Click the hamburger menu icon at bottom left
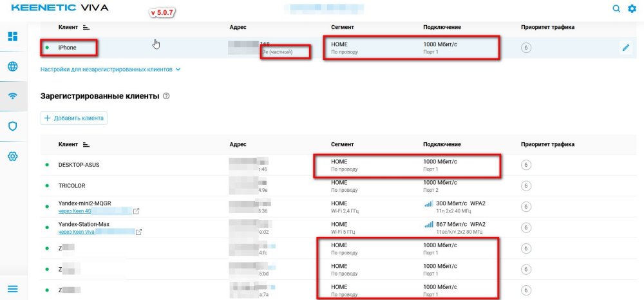Viewport: 644px width, 300px height. coord(12,288)
